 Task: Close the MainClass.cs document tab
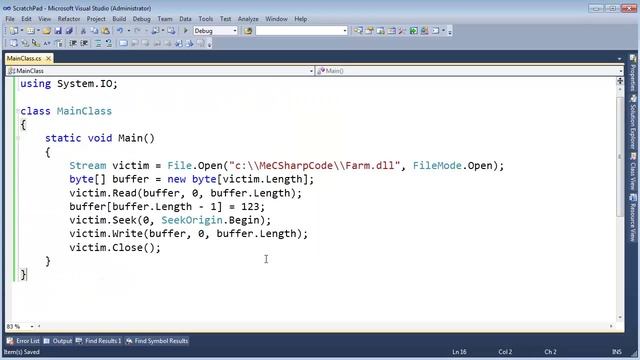pyautogui.click(x=49, y=58)
